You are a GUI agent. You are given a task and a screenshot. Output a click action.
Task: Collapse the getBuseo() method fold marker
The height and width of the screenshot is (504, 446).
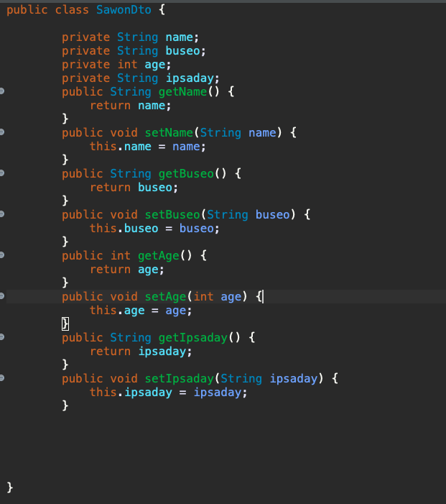(1, 173)
